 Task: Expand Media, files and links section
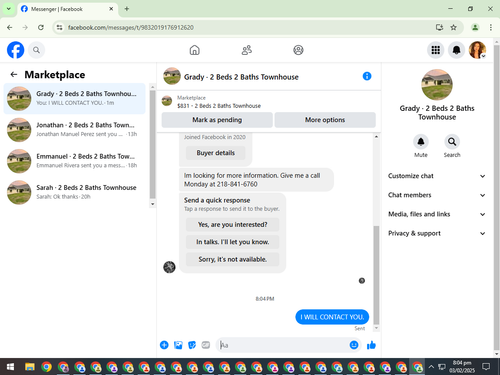(437, 214)
